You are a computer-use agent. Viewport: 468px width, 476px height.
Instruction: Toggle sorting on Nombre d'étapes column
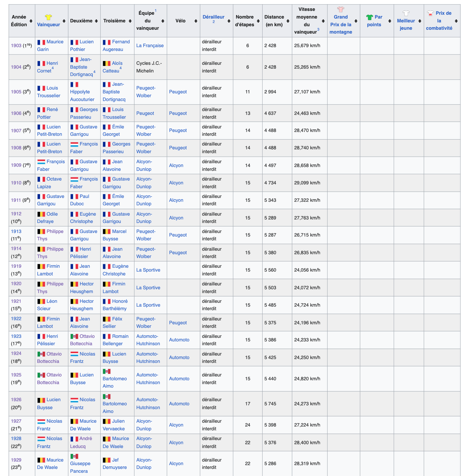point(258,21)
